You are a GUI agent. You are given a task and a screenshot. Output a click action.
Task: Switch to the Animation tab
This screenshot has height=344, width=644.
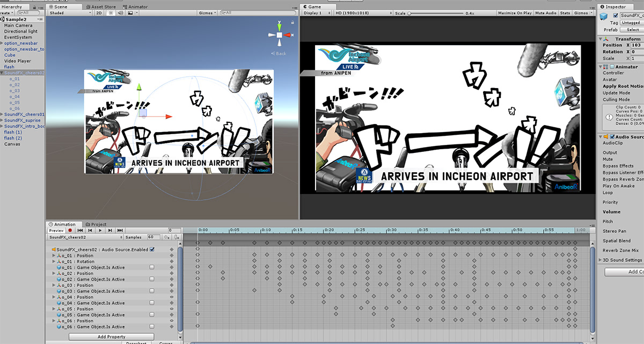click(64, 224)
